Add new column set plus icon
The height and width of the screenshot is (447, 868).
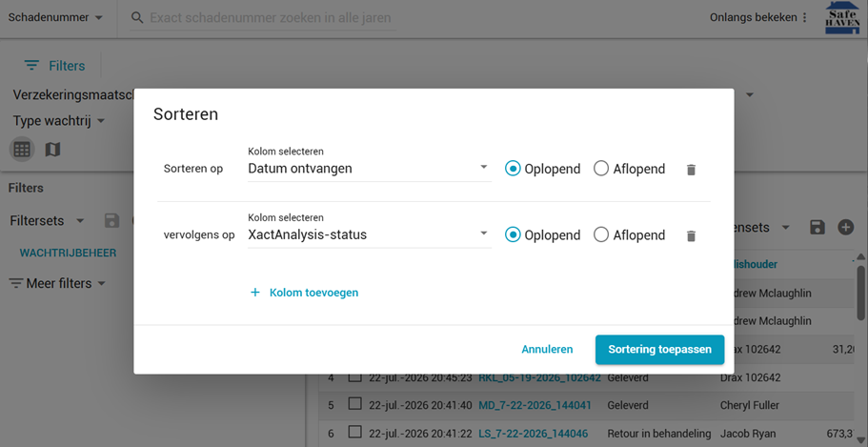[845, 227]
